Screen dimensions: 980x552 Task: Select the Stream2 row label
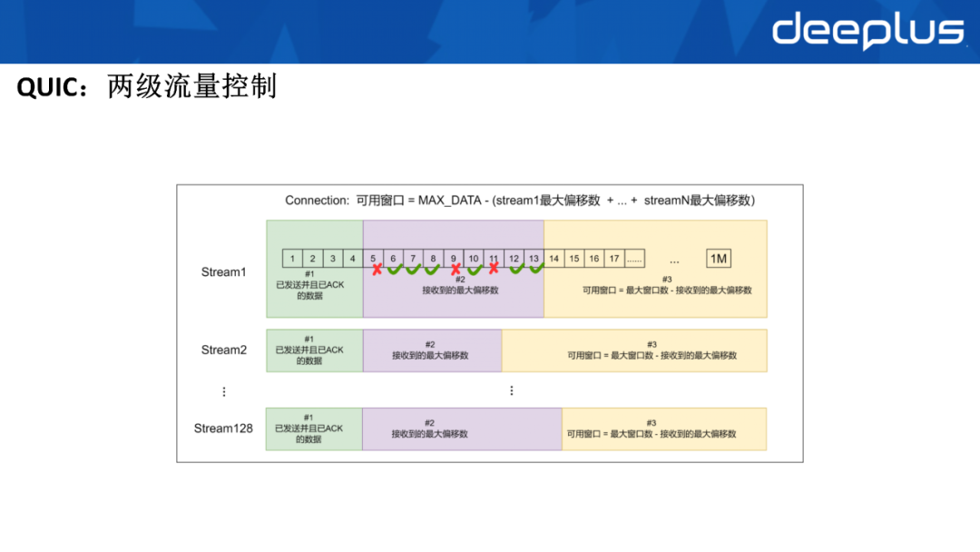click(x=224, y=350)
